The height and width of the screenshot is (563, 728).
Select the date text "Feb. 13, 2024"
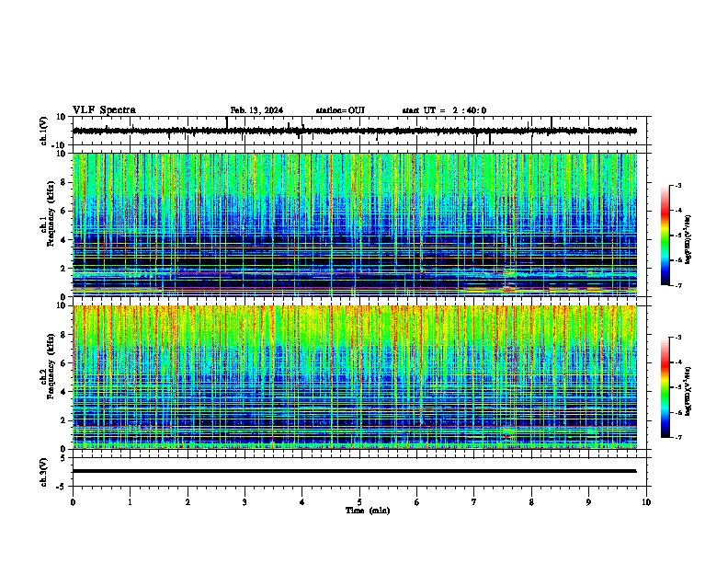(x=256, y=110)
